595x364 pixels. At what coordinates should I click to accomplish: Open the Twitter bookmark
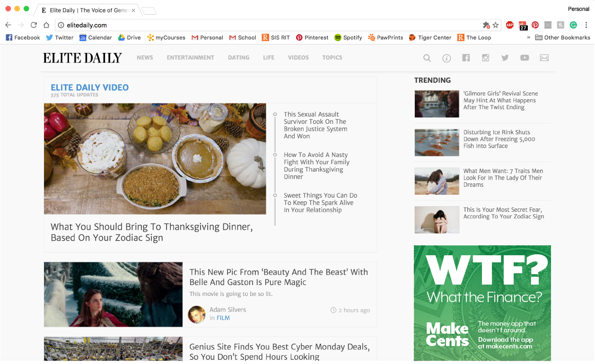tap(60, 37)
